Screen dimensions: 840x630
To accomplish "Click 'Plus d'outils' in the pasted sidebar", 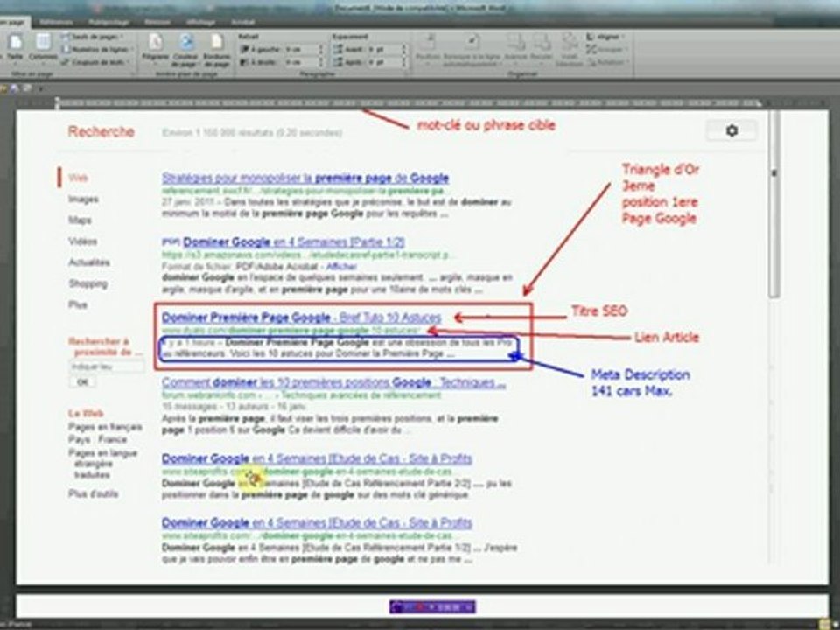I will [x=94, y=493].
